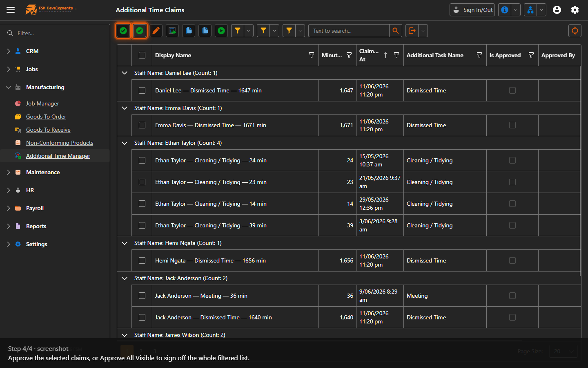This screenshot has height=368, width=588.
Task: Click the table's vertical scrollbar
Action: coord(581,171)
